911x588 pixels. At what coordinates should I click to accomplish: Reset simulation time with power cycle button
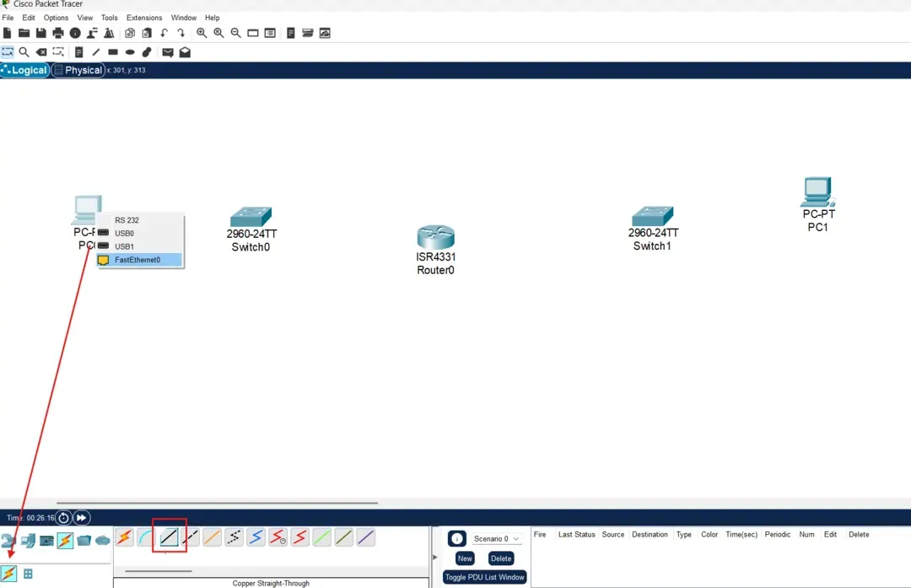click(x=63, y=518)
